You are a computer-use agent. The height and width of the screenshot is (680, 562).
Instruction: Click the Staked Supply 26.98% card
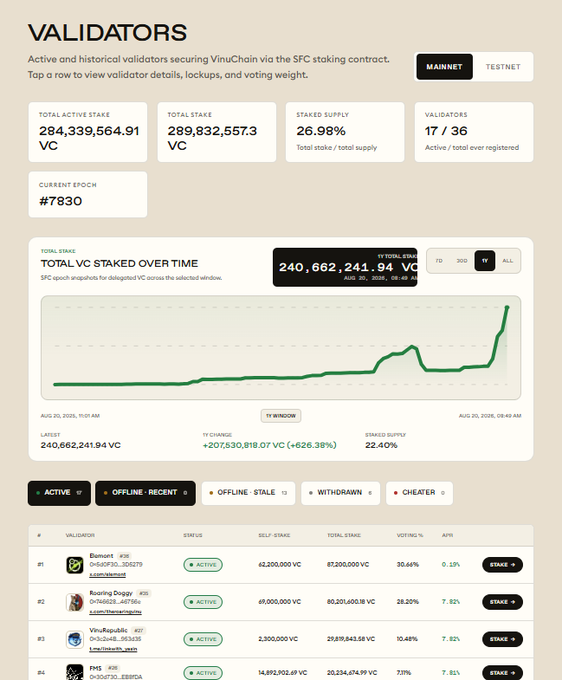coord(345,132)
